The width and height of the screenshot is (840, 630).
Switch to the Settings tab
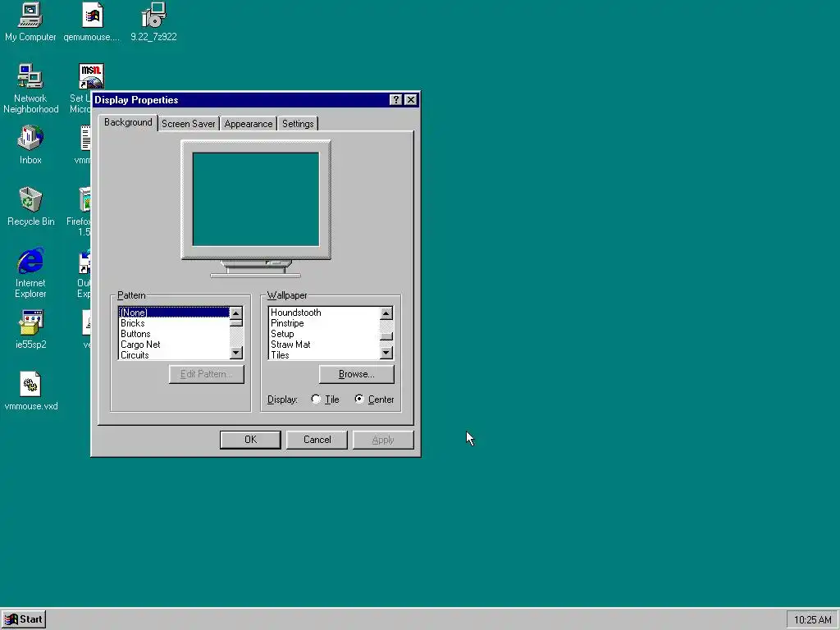(298, 124)
